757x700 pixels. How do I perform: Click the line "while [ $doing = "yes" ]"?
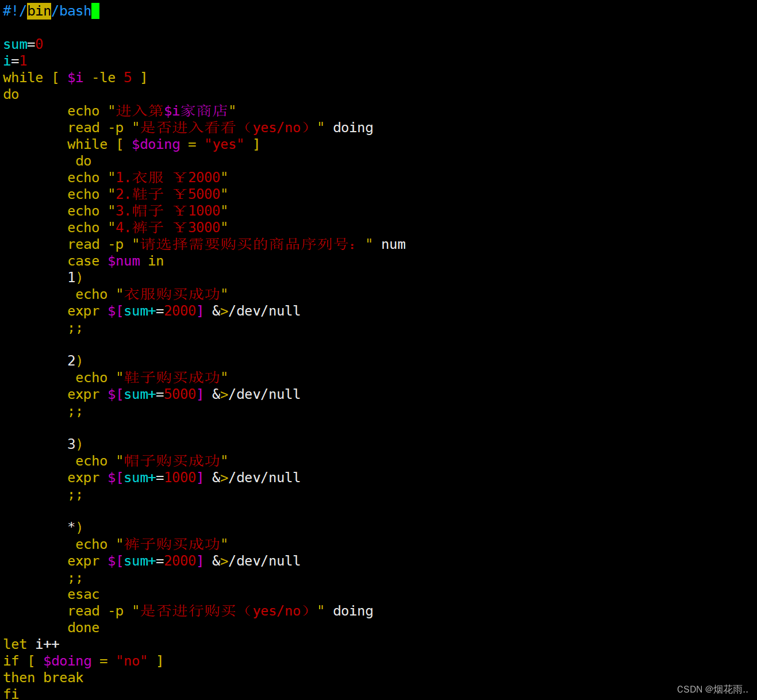pyautogui.click(x=164, y=144)
